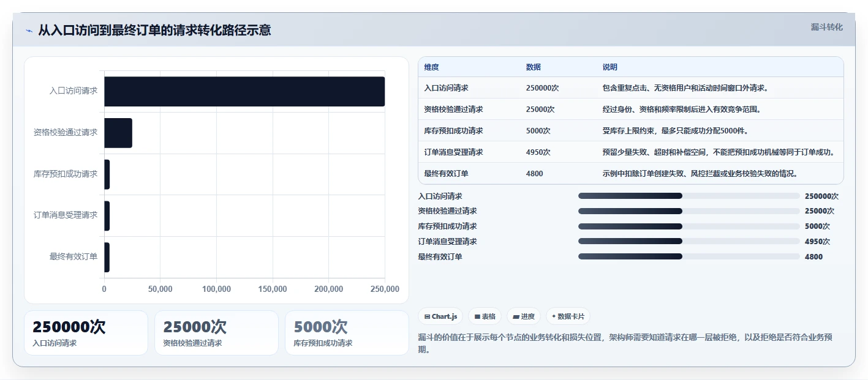Click the 资格校验通过请求 progress bar
Viewport: 868px width, 380px height.
689,211
